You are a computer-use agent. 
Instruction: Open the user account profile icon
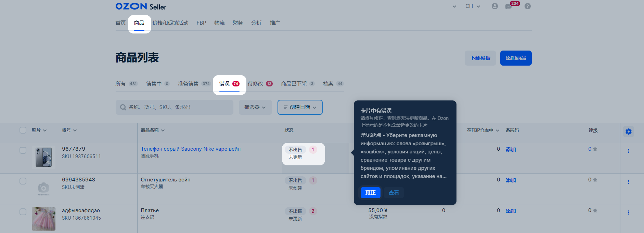494,6
